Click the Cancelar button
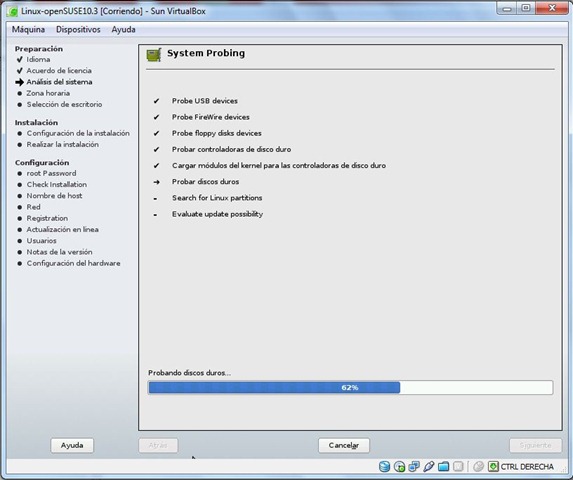 tap(344, 445)
